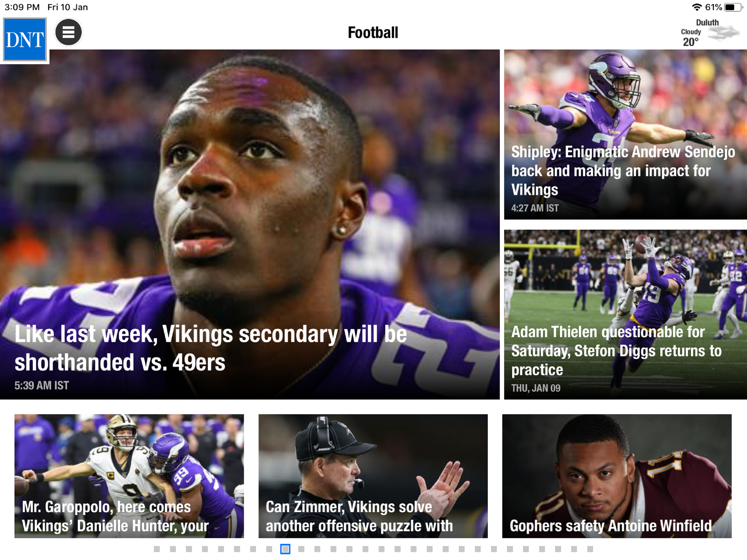Tap the DNT logo icon
The image size is (747, 560).
[25, 40]
